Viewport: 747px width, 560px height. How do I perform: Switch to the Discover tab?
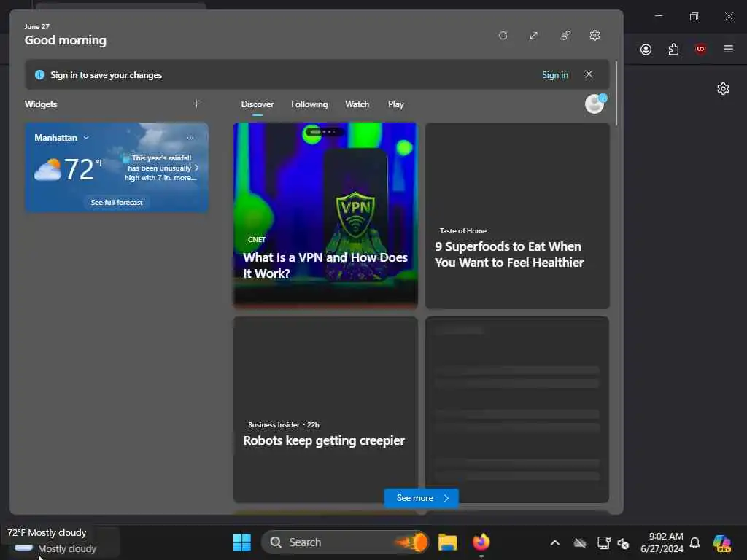(x=258, y=104)
